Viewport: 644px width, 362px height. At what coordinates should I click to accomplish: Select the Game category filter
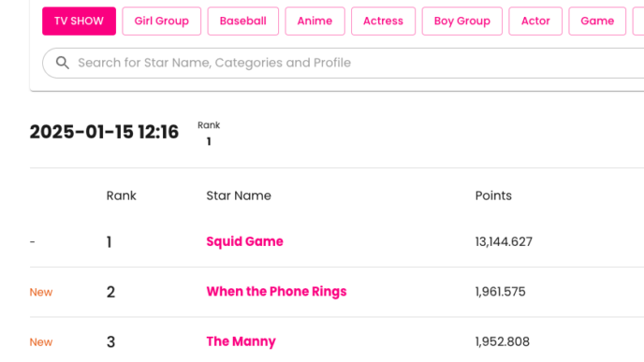pyautogui.click(x=597, y=21)
